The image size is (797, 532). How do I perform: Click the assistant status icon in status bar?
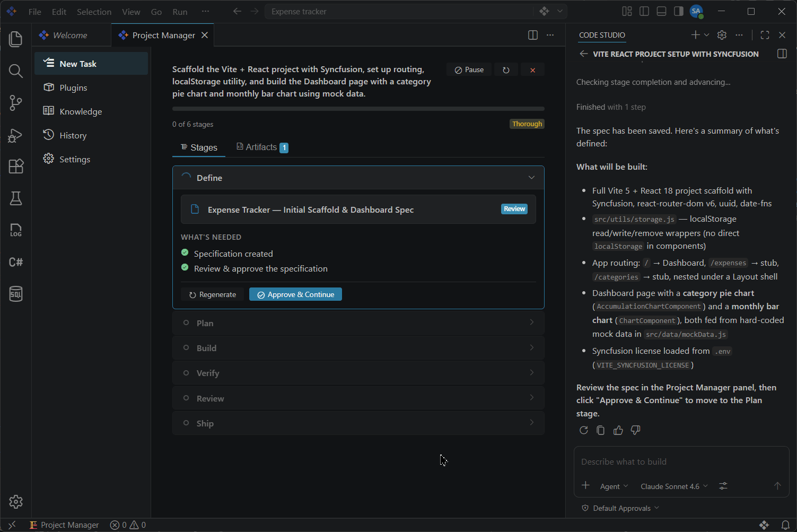point(764,525)
